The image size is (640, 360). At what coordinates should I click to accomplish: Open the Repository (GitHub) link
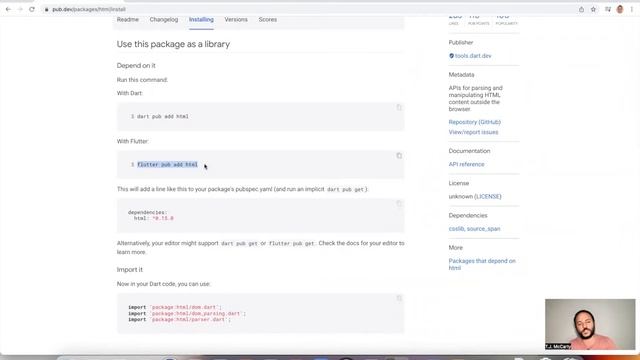pos(475,122)
